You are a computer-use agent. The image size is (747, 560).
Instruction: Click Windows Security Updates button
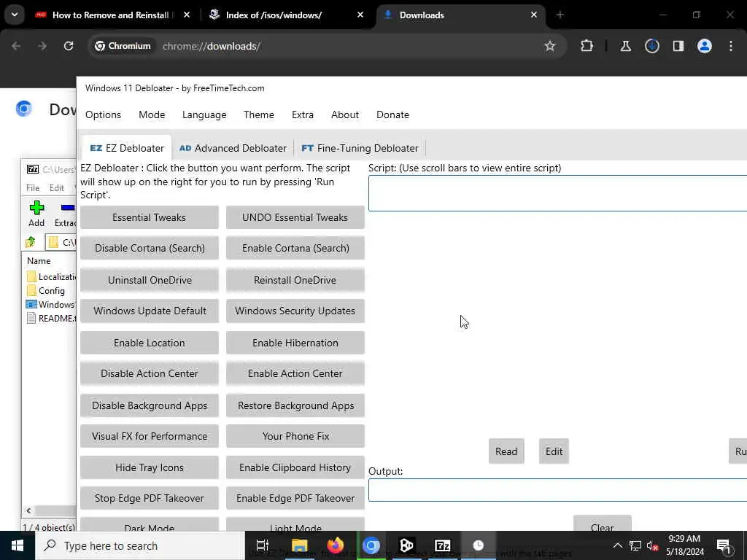(x=295, y=311)
